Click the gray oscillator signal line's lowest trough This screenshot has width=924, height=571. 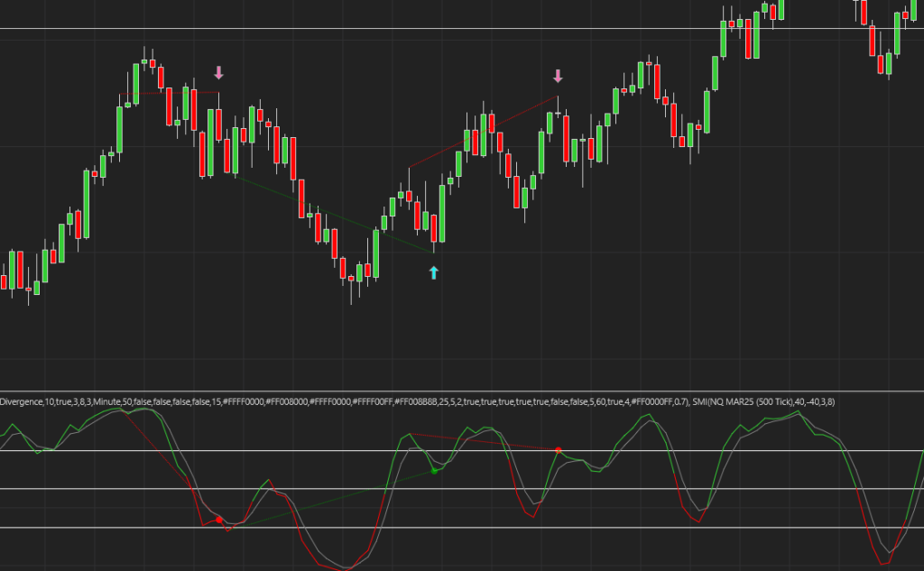[347, 565]
